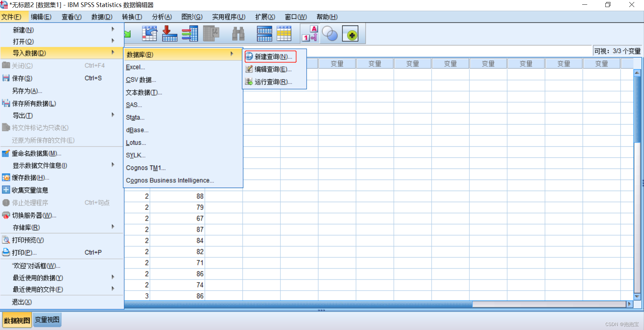
Task: Click the Go to Case toolbar icon
Action: click(x=149, y=34)
